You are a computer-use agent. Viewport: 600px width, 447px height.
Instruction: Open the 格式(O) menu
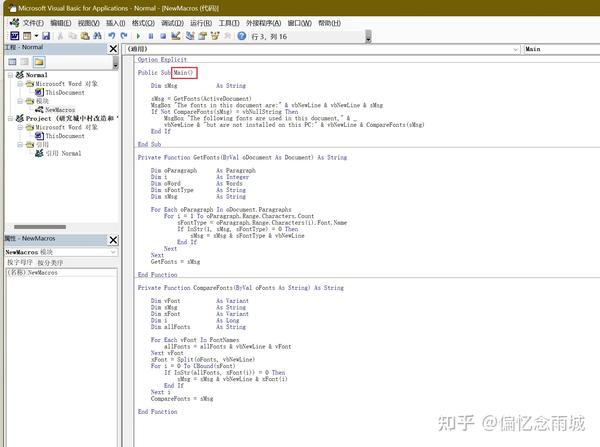tap(143, 23)
